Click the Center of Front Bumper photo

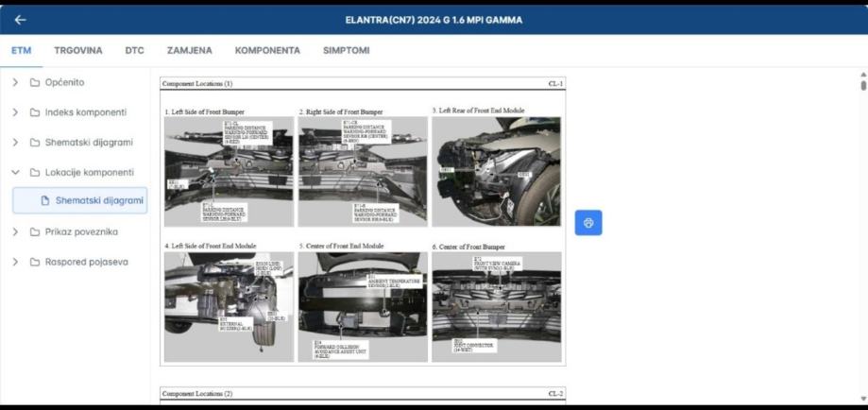click(x=496, y=307)
